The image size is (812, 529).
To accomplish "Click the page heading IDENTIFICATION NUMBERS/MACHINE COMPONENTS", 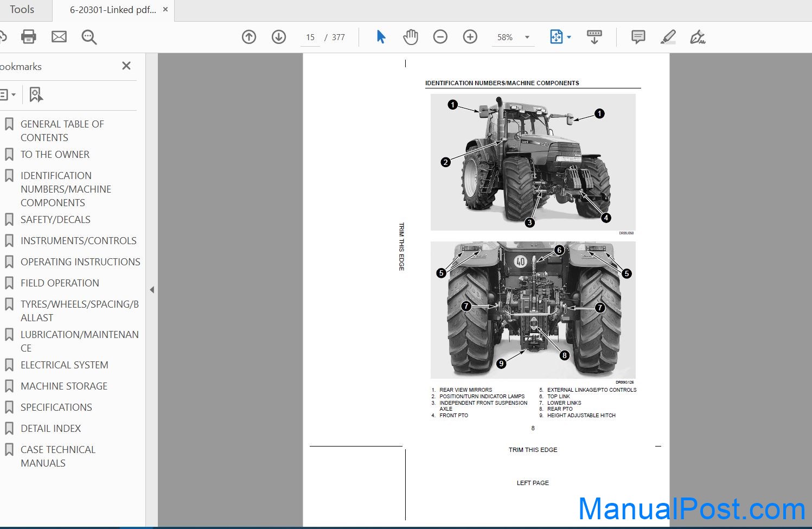I will pos(502,83).
